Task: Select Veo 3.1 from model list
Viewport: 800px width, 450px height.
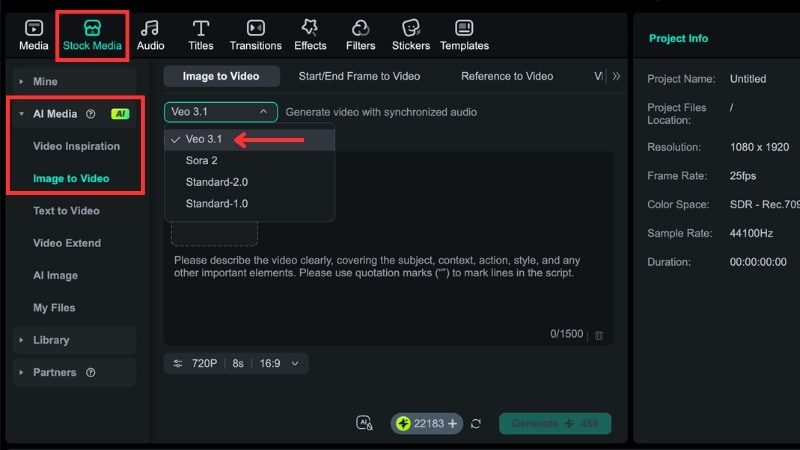Action: tap(249, 139)
